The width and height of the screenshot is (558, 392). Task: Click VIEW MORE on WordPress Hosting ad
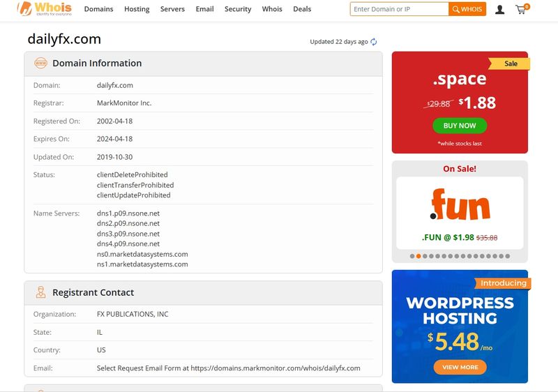click(x=460, y=367)
